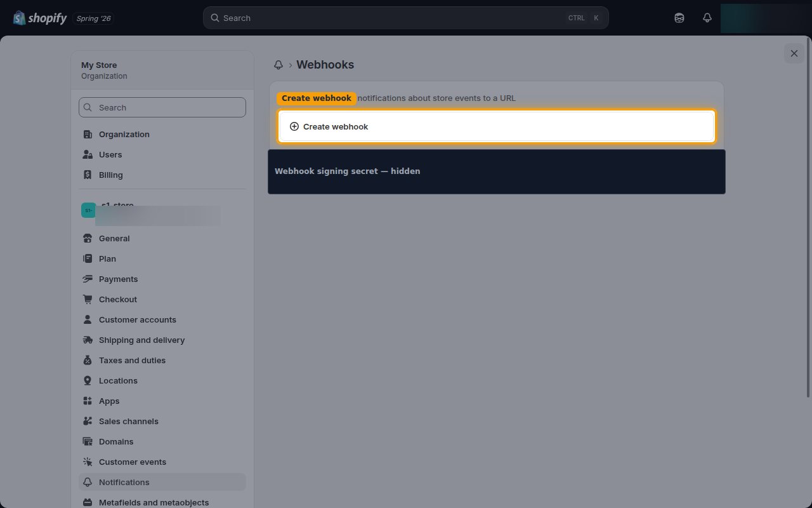Click the Customer accounts person icon
The height and width of the screenshot is (508, 812).
click(88, 319)
